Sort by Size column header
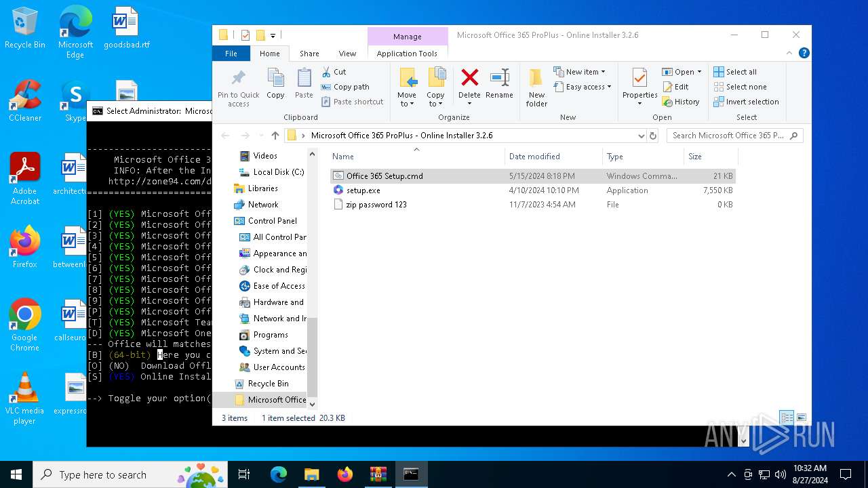The image size is (868, 488). (x=711, y=157)
